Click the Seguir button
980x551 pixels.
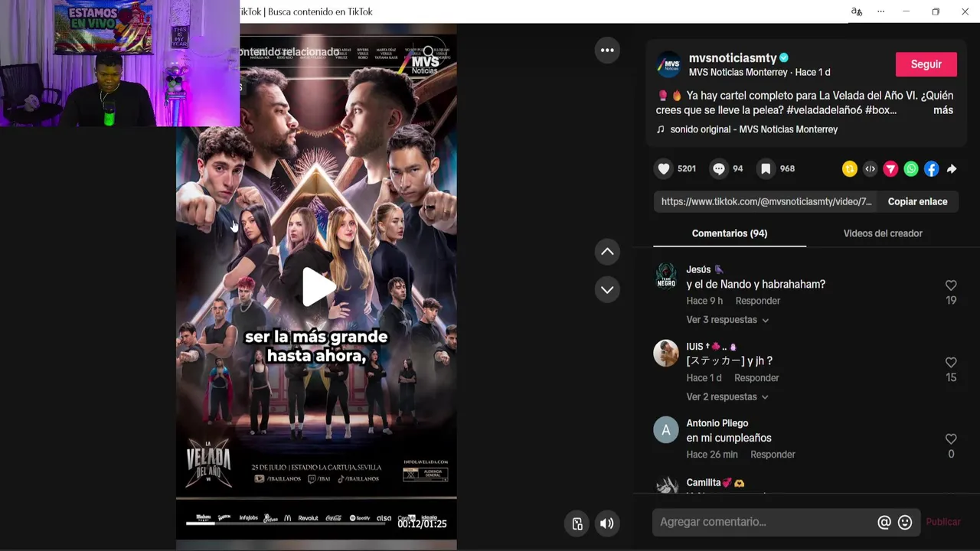pos(926,64)
